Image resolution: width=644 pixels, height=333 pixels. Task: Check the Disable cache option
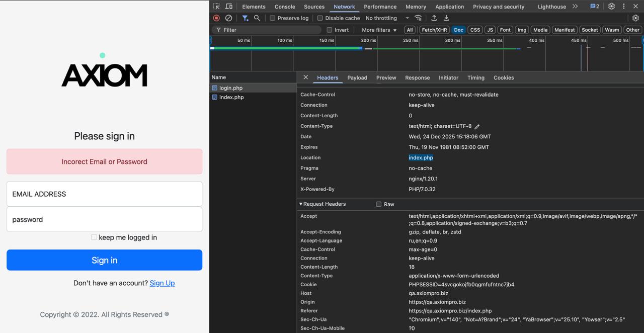pyautogui.click(x=319, y=18)
